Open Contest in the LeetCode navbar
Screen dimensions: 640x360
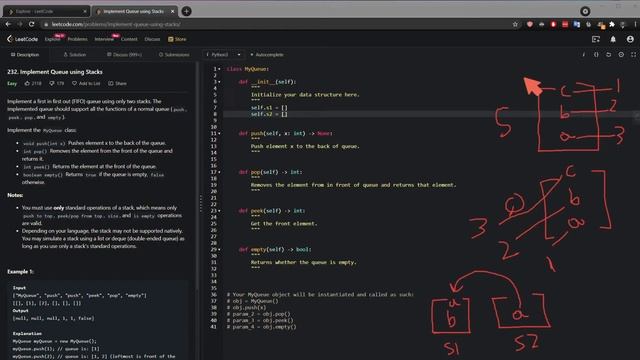[129, 39]
